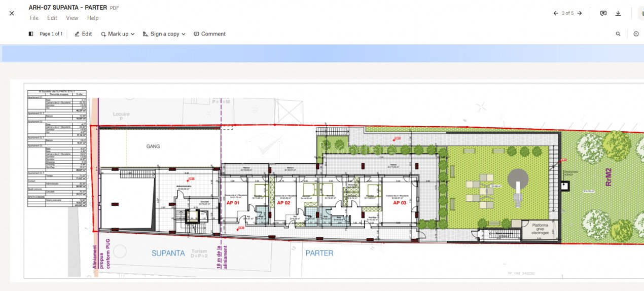
Task: Zoom out with the minus icon
Action: click(636, 34)
